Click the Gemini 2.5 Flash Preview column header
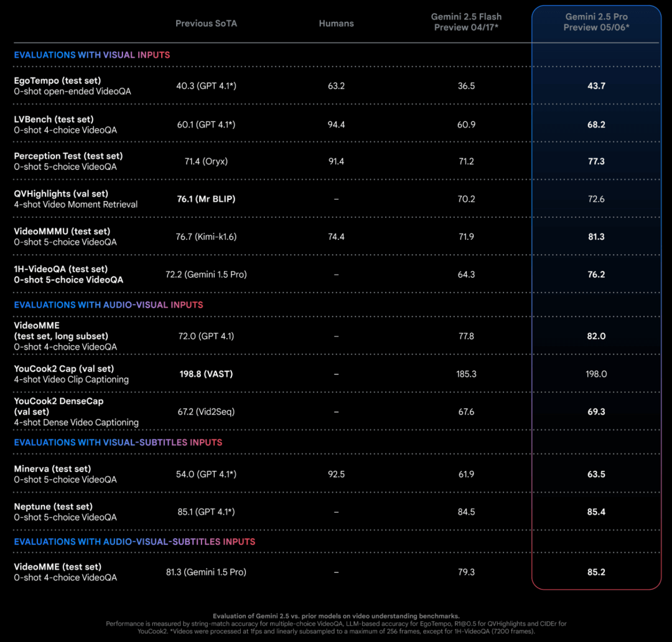The image size is (672, 642). [466, 22]
